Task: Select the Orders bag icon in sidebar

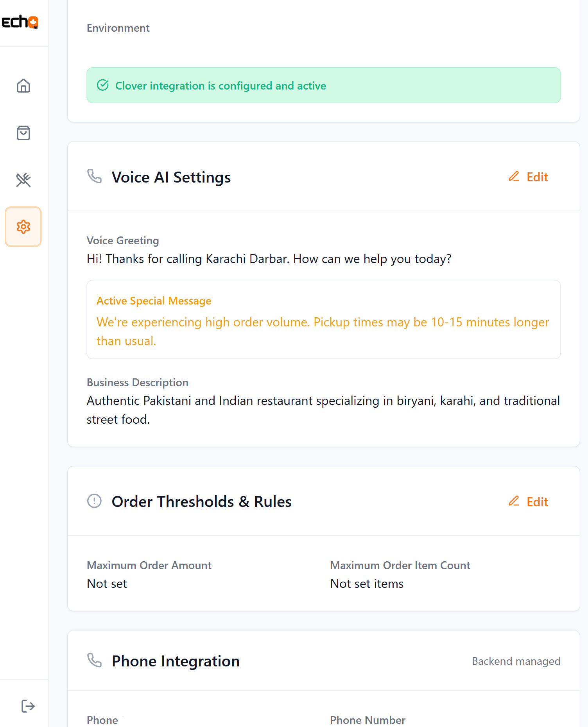Action: (23, 133)
